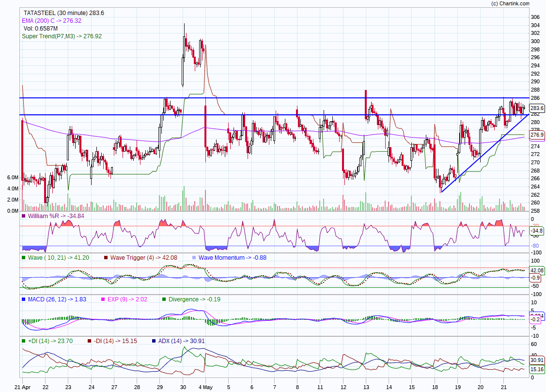Click the green +DI (14) legend square

point(23,341)
